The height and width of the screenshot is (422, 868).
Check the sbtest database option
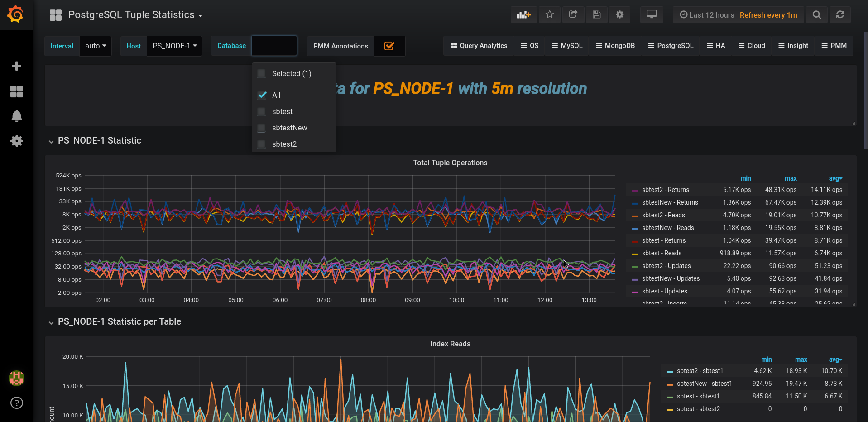tap(262, 112)
